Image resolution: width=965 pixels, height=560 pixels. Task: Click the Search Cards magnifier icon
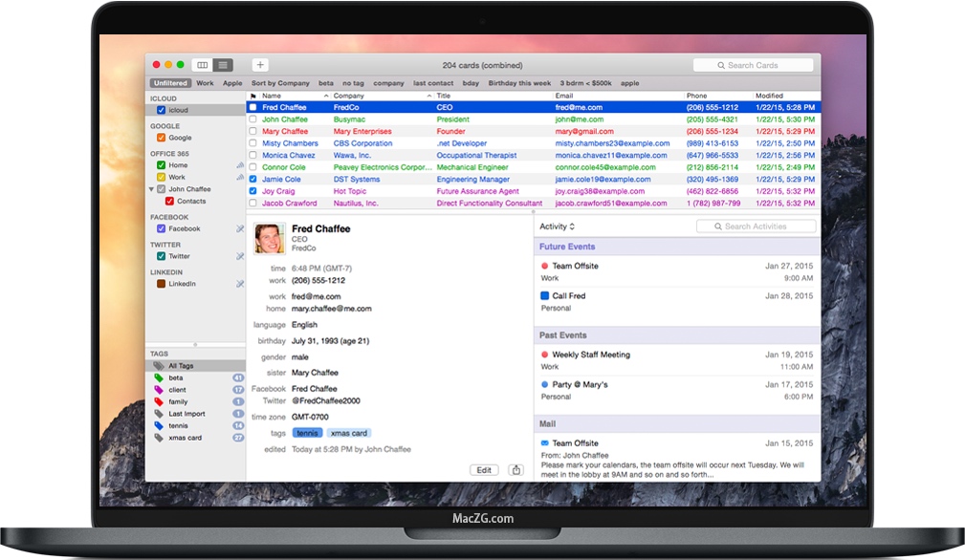coord(721,65)
